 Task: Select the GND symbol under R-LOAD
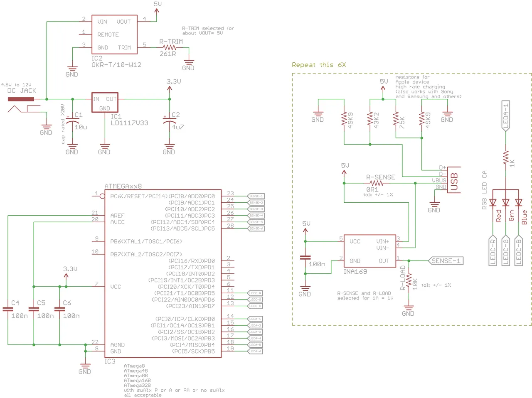click(408, 308)
